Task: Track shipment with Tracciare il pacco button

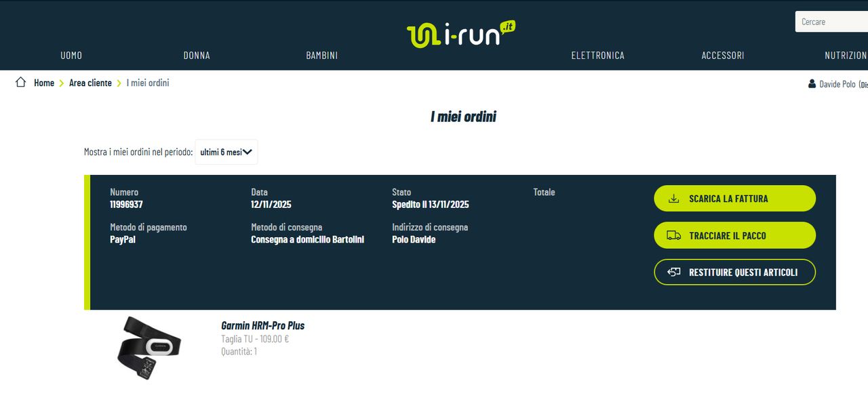Action: point(734,235)
